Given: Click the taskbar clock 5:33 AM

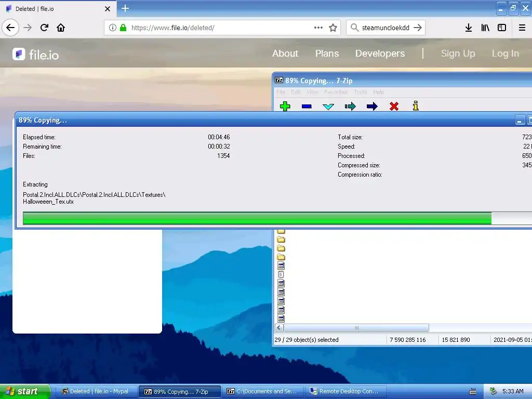Looking at the screenshot, I should point(513,391).
